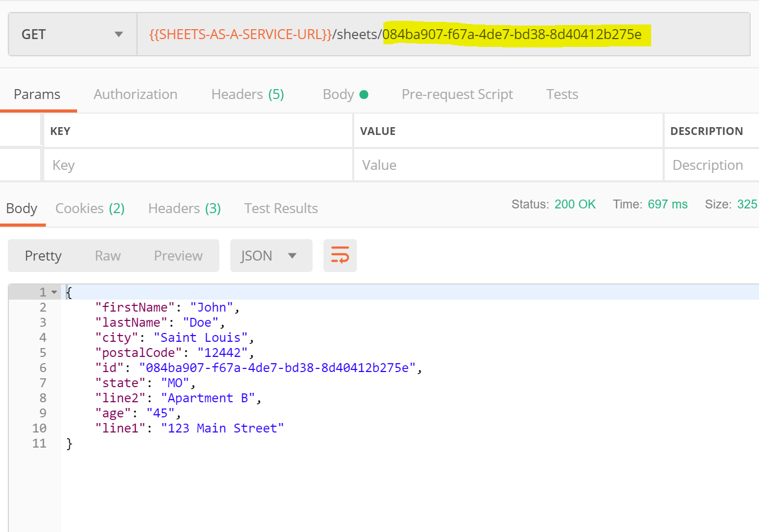
Task: Click the 200 OK status indicator
Action: [575, 204]
